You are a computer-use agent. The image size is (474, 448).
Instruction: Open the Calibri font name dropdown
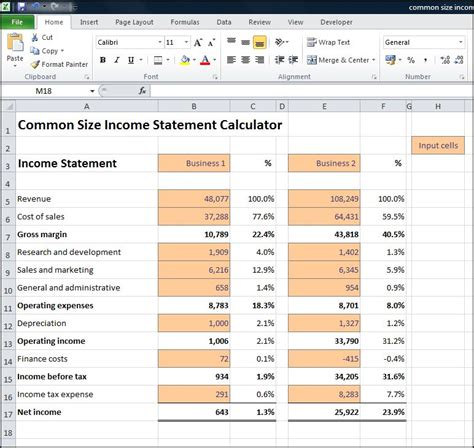tap(160, 42)
